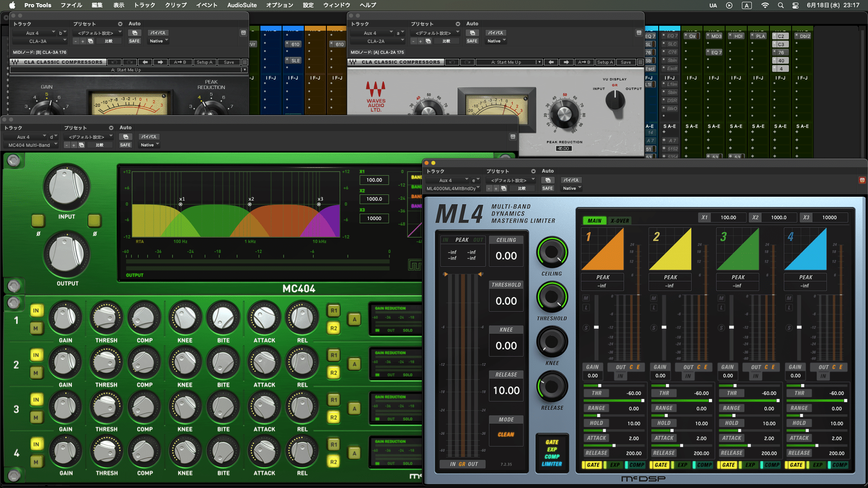Viewport: 868px width, 488px height.
Task: Click the X1 100.00 crossover field in ML4
Action: tap(728, 217)
